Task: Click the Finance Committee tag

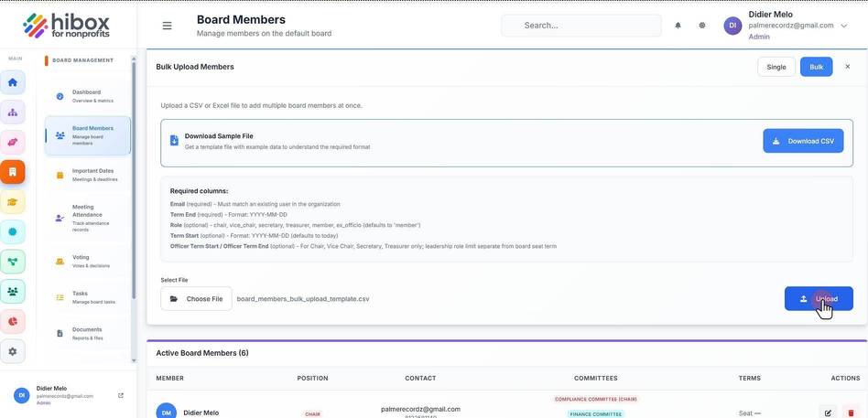Action: point(596,414)
